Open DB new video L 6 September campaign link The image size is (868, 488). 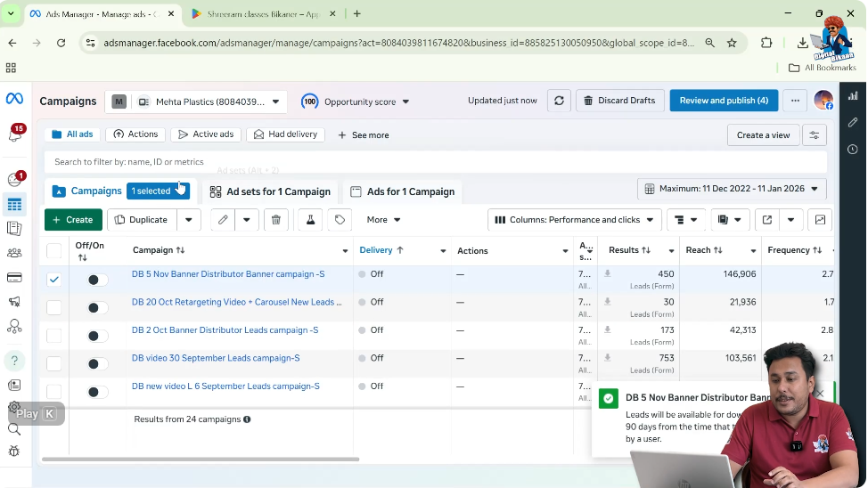tap(225, 386)
